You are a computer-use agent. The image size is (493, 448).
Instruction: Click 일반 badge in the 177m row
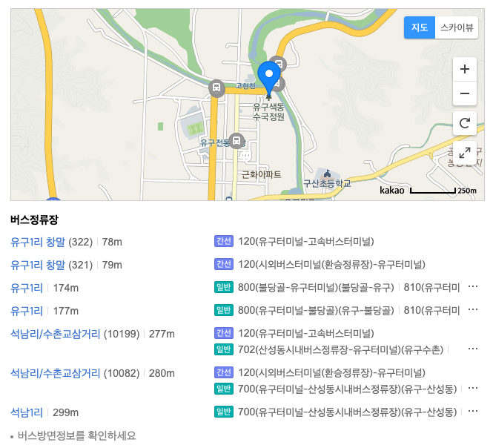coord(224,310)
